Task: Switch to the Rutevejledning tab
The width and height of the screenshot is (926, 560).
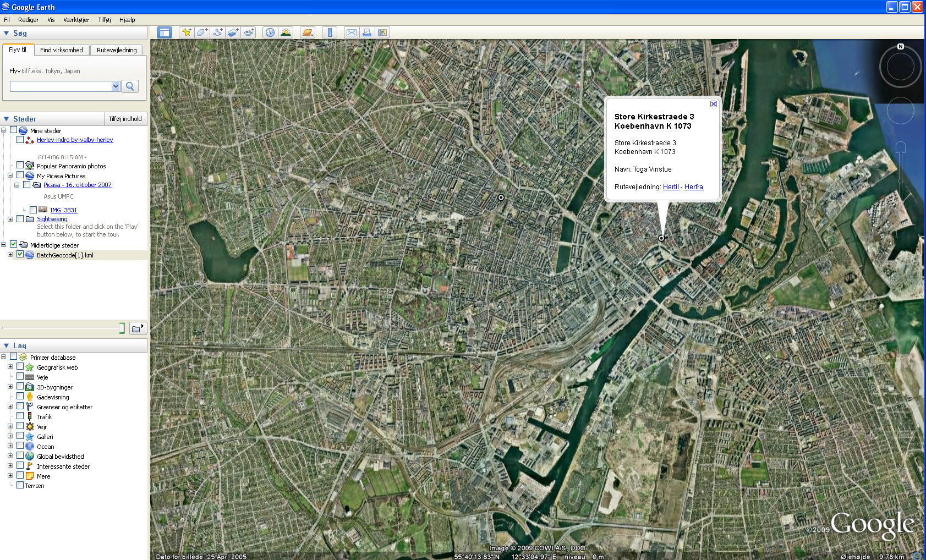Action: (117, 50)
